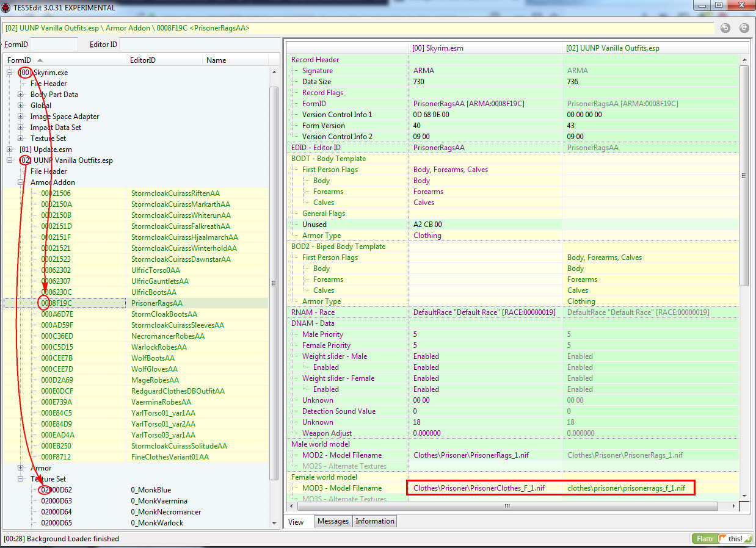This screenshot has width=756, height=548.
Task: Select the PrisonerRagsAA record row
Action: pyautogui.click(x=136, y=303)
